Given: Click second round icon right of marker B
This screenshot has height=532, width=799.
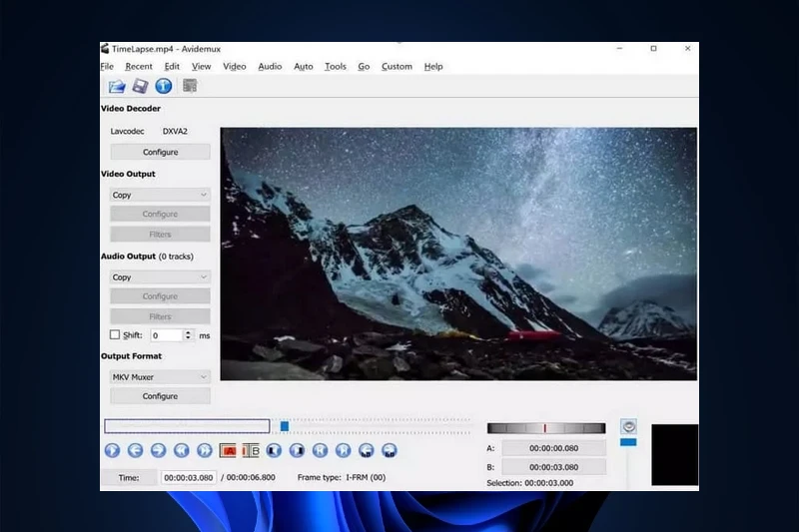Looking at the screenshot, I should [x=297, y=450].
